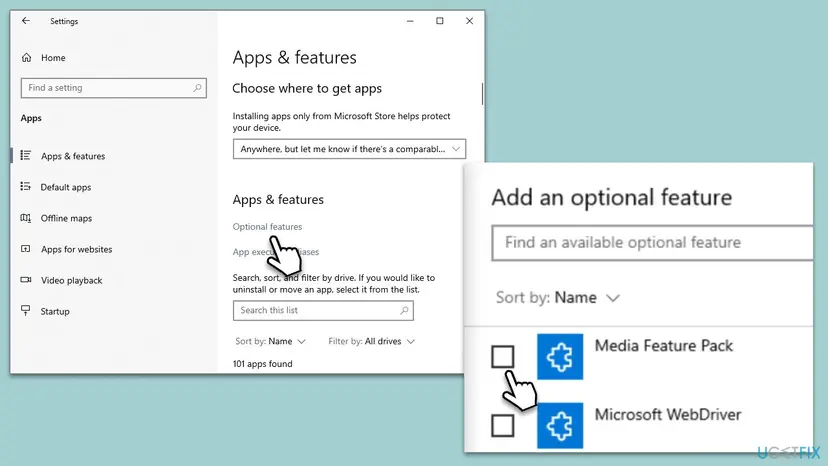Click the Home house icon
Screen dimensions: 828x466
[x=26, y=58]
